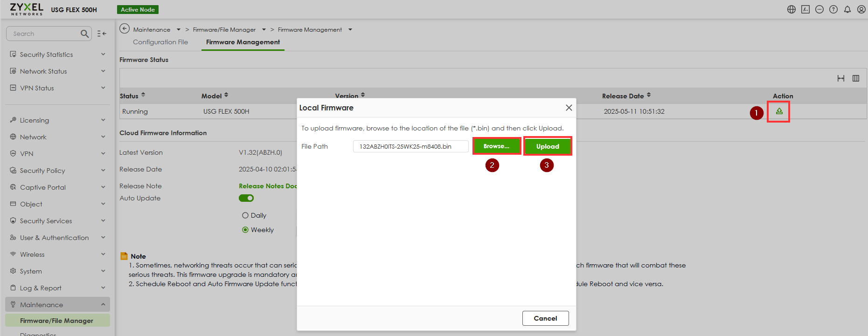
Task: Click the Browse... button
Action: click(x=496, y=146)
